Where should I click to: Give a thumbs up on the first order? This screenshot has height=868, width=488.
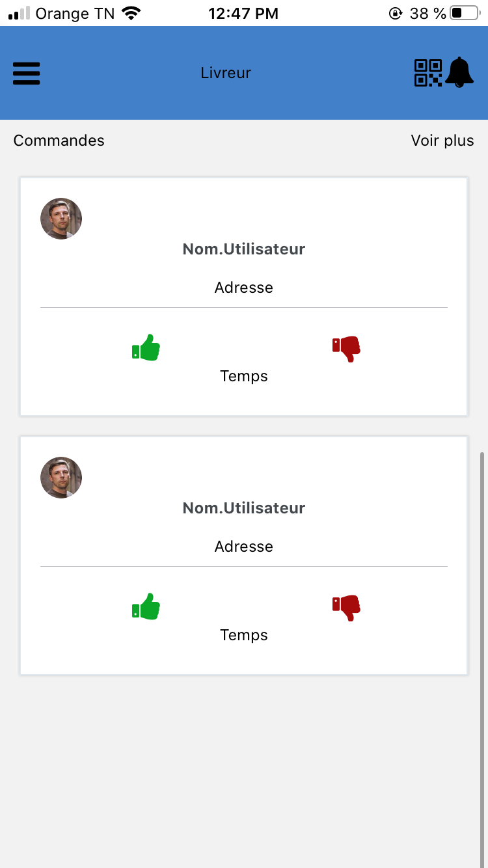pyautogui.click(x=145, y=347)
